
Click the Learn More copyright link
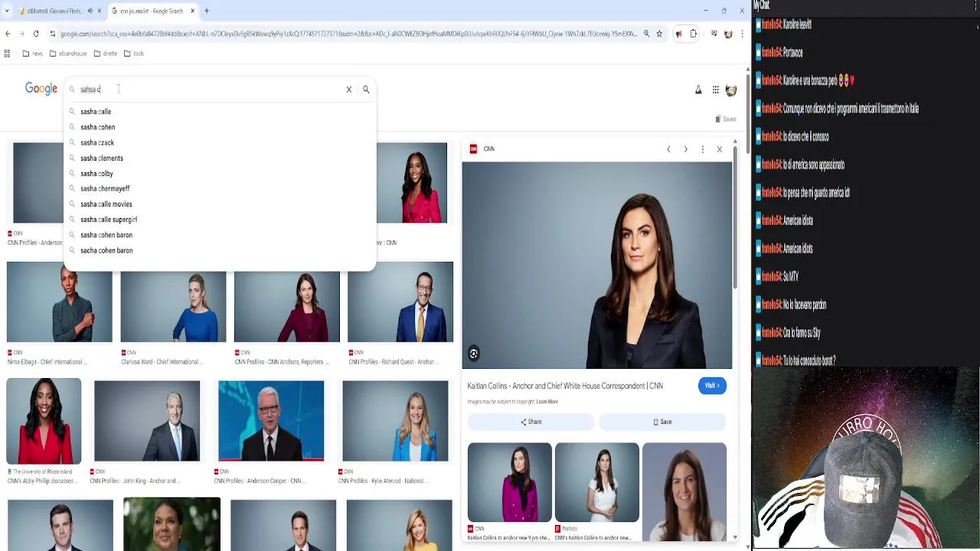[x=547, y=402]
